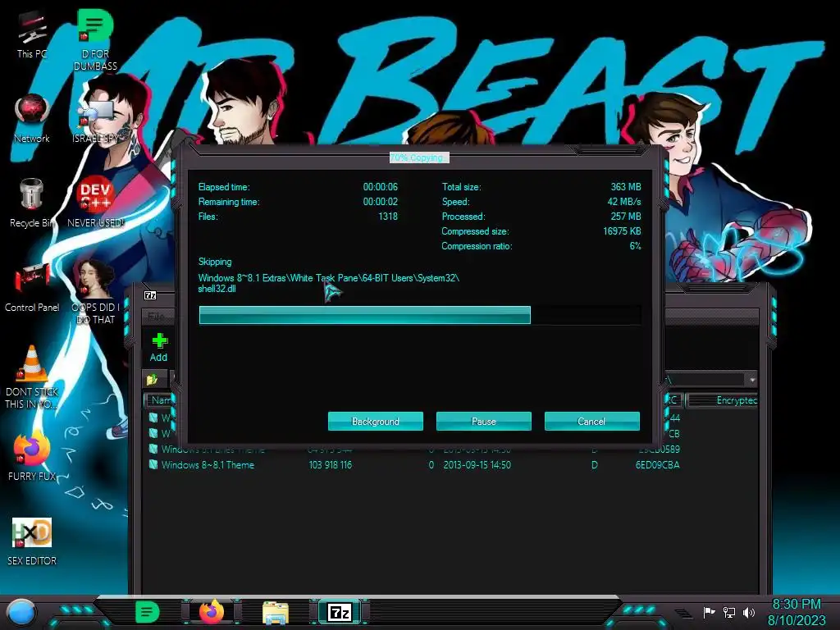This screenshot has width=840, height=630.
Task: Open the volume speaker tray icon
Action: (749, 612)
